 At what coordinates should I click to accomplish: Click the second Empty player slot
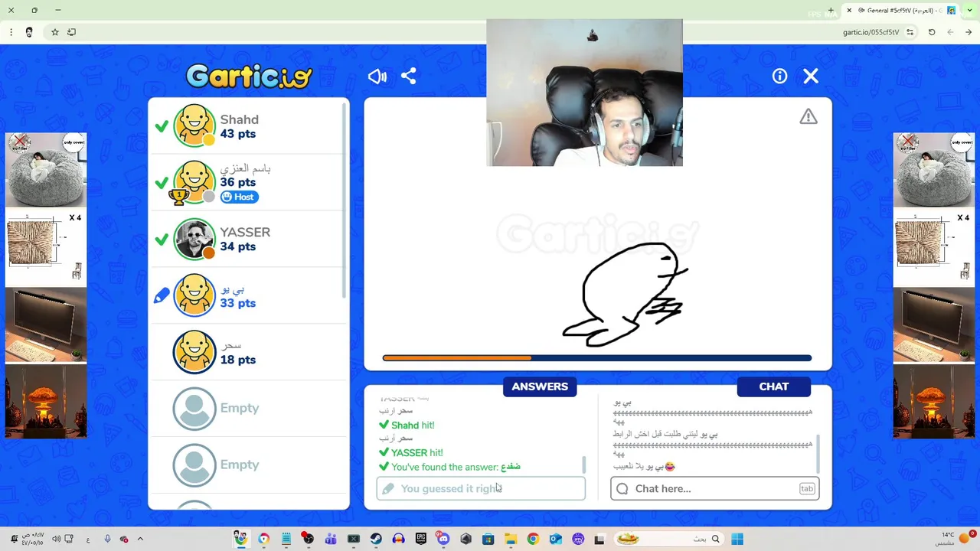(249, 465)
